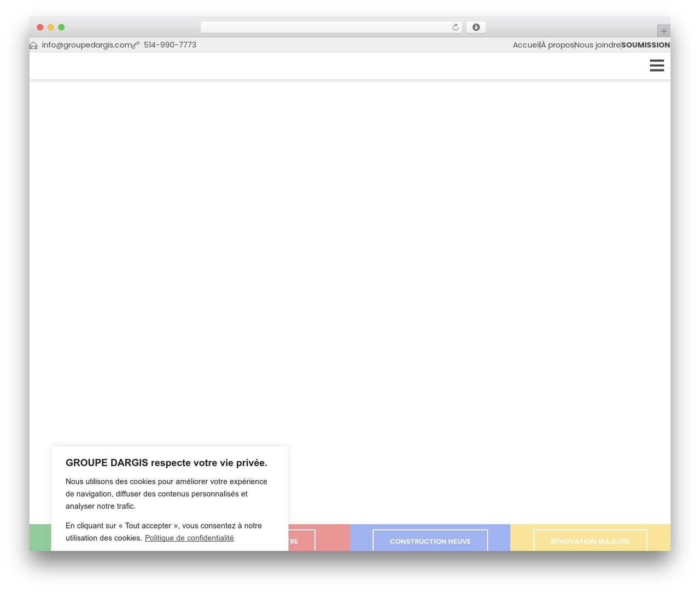Viewport: 700px width, 593px height.
Task: Minimize the window with yellow button
Action: tap(51, 27)
